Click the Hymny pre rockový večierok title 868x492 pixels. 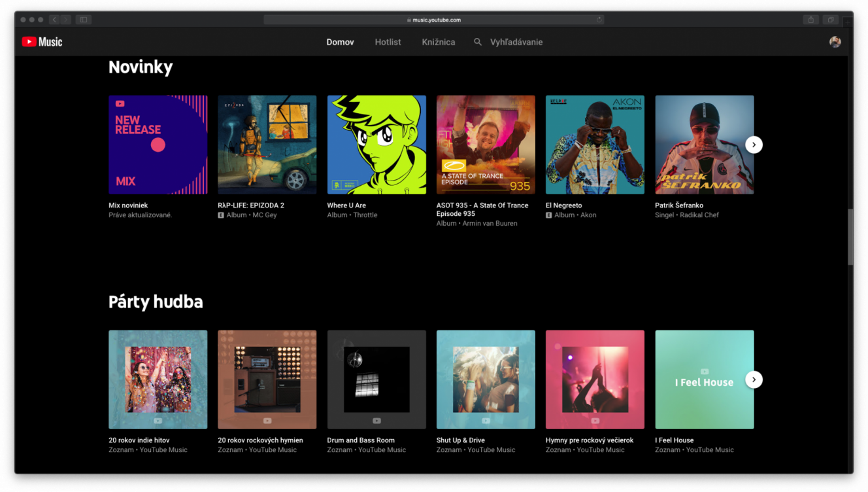coord(590,440)
